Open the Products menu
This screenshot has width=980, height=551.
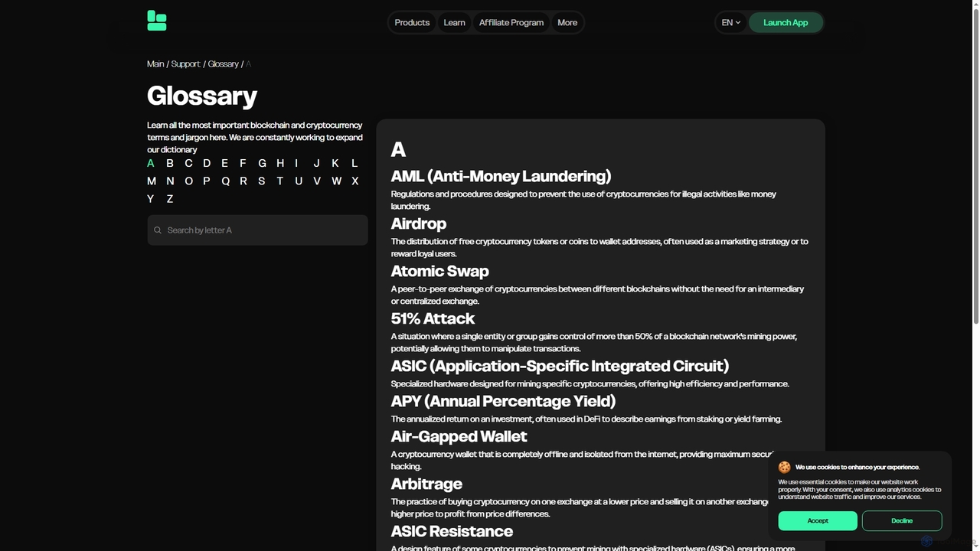point(412,23)
